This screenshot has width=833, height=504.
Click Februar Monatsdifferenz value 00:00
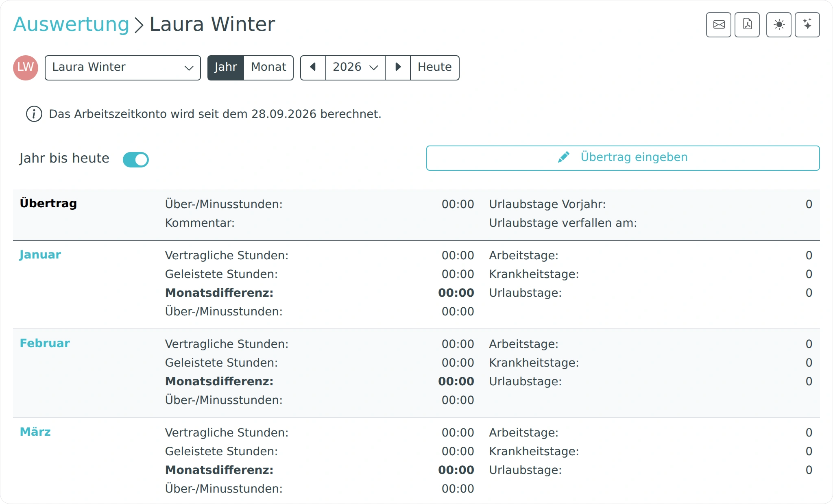click(x=456, y=382)
